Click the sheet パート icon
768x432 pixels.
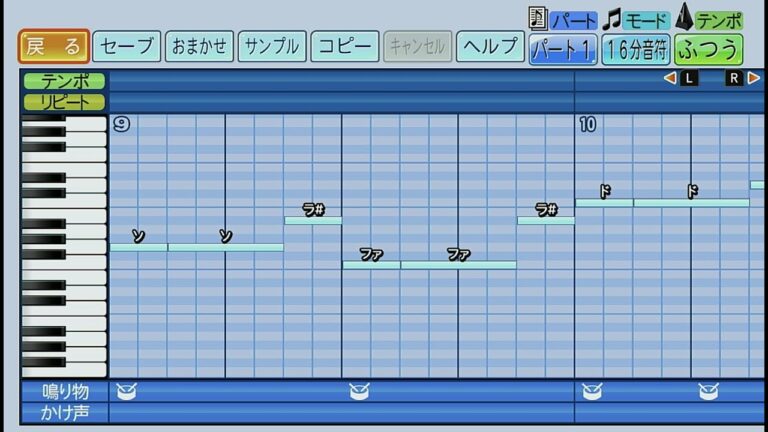[x=538, y=18]
